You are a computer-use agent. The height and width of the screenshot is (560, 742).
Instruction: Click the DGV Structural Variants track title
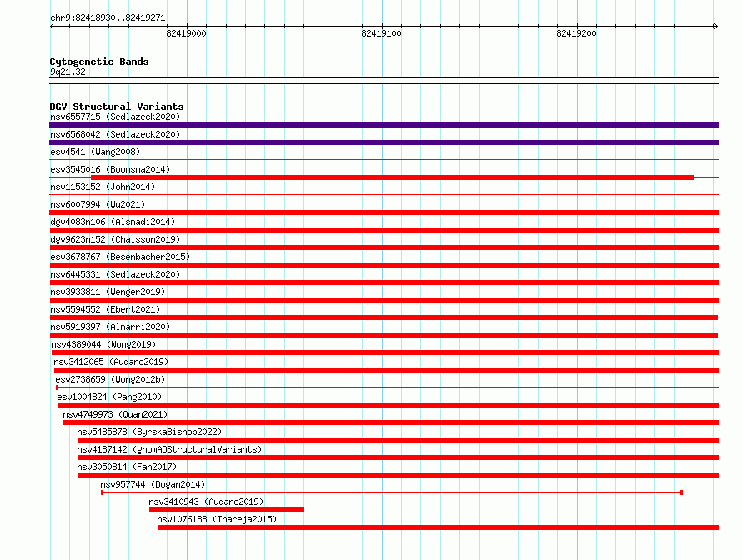click(117, 107)
